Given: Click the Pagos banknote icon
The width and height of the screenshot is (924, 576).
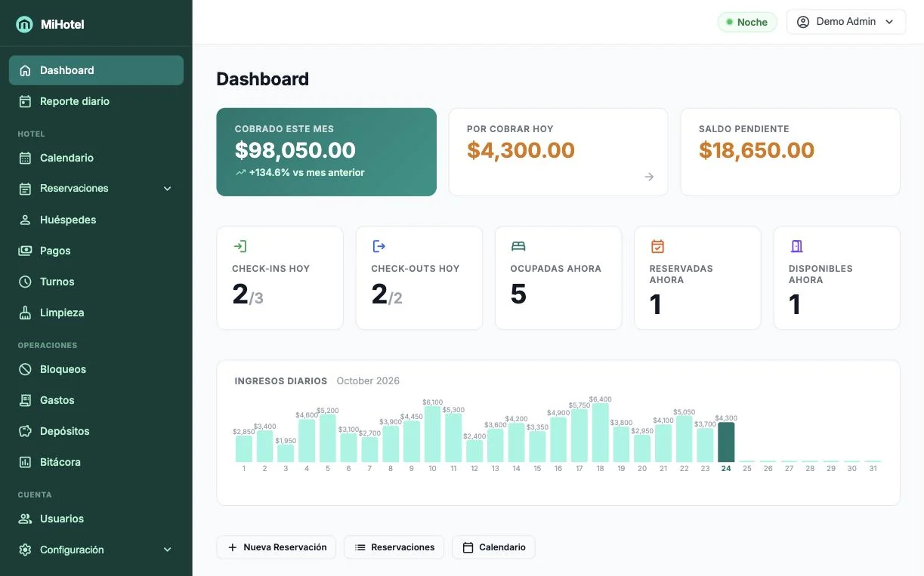Looking at the screenshot, I should pos(25,251).
